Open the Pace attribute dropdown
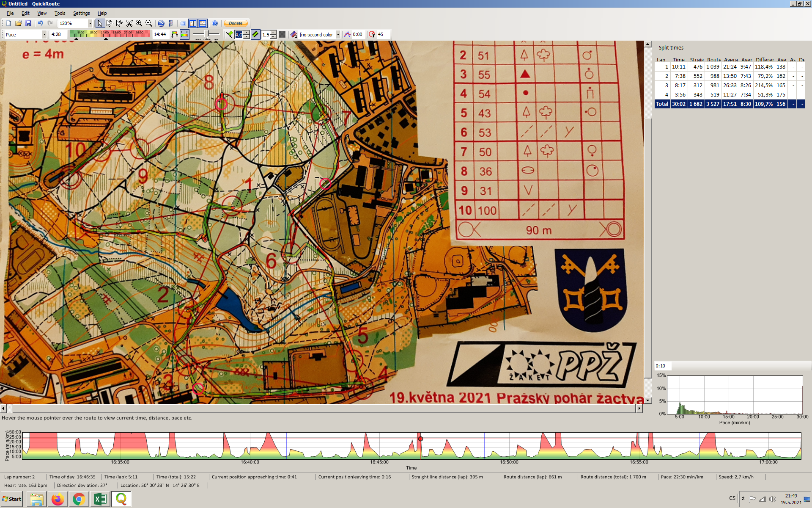Image resolution: width=812 pixels, height=508 pixels. click(x=44, y=35)
